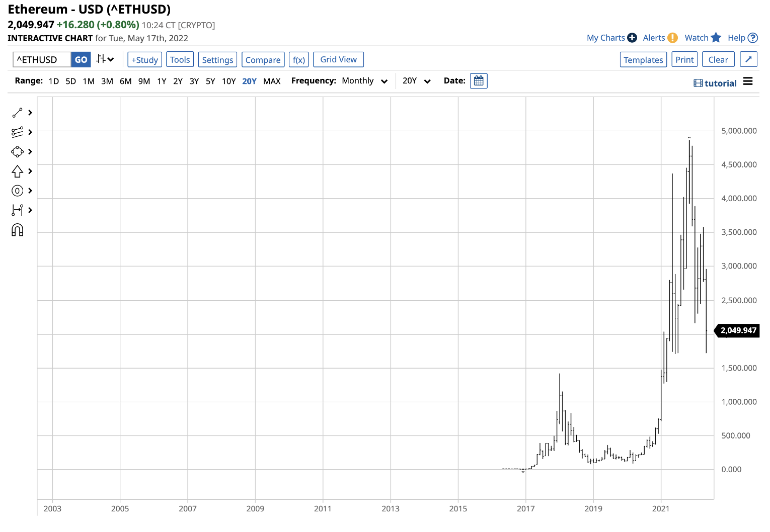770x532 pixels.
Task: Print the chart
Action: [x=685, y=60]
